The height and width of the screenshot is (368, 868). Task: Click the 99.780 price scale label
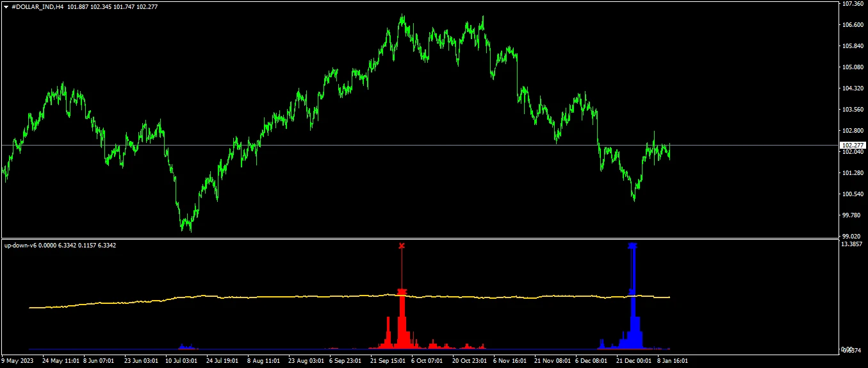click(x=853, y=215)
